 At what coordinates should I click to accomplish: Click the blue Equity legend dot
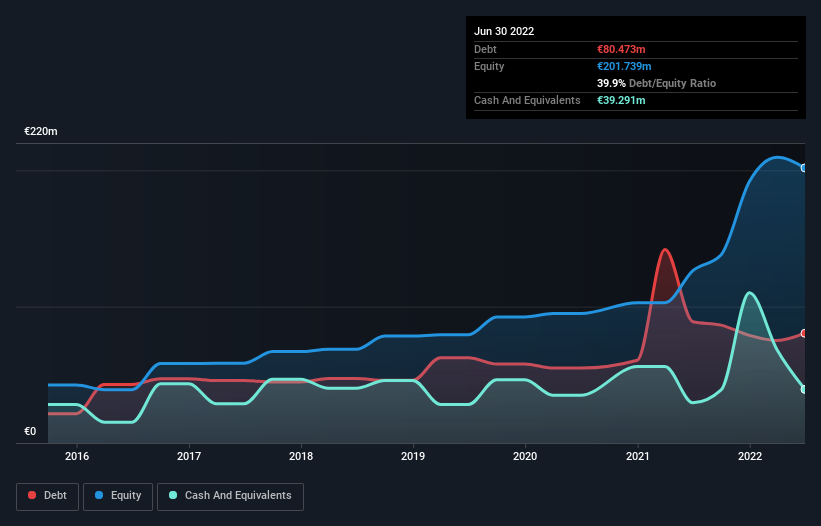(99, 495)
